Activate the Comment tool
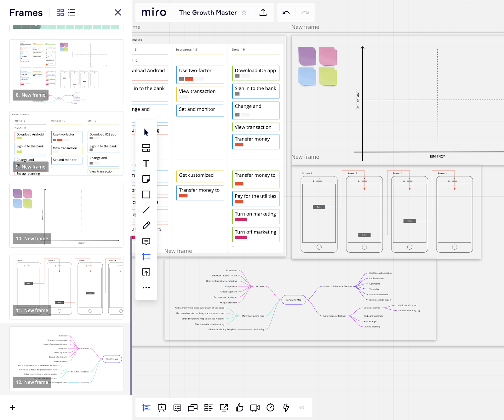The width and height of the screenshot is (504, 420). click(x=146, y=241)
